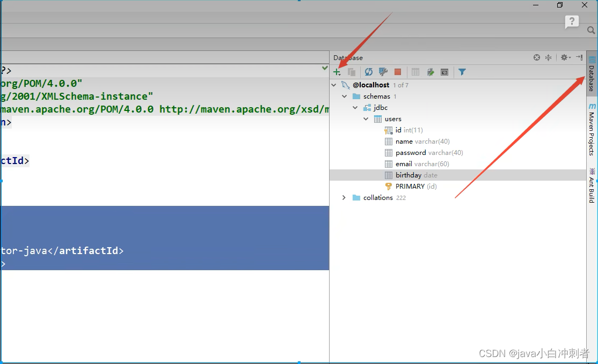Open the Ant Build side tab
Viewport: 598px width, 364px height.
(592, 185)
